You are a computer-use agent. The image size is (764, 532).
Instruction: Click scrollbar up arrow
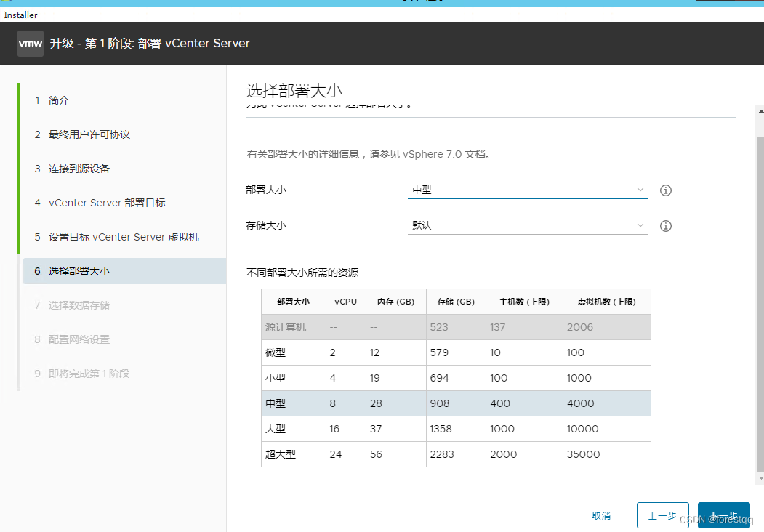(x=760, y=111)
